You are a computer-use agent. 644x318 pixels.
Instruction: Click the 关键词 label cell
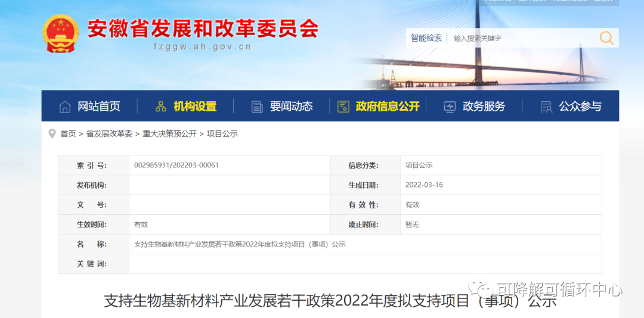94,264
